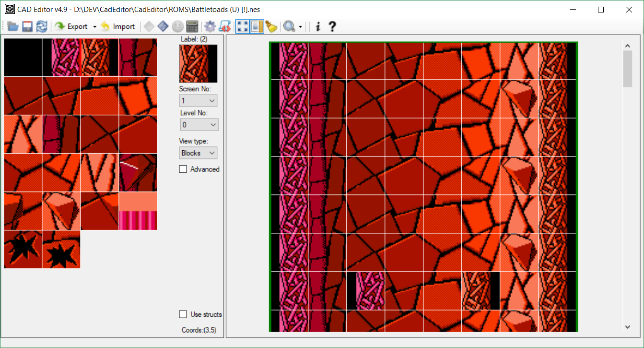
Task: Click the vertical scrollbar thumb
Action: (x=628, y=69)
